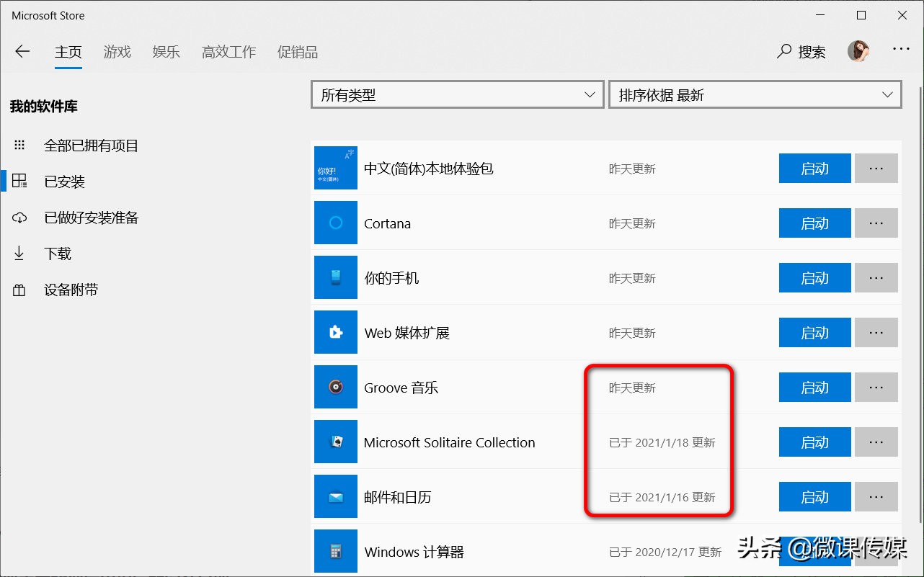Select the 你的手机 app icon
Viewport: 924px width, 577px height.
335,277
